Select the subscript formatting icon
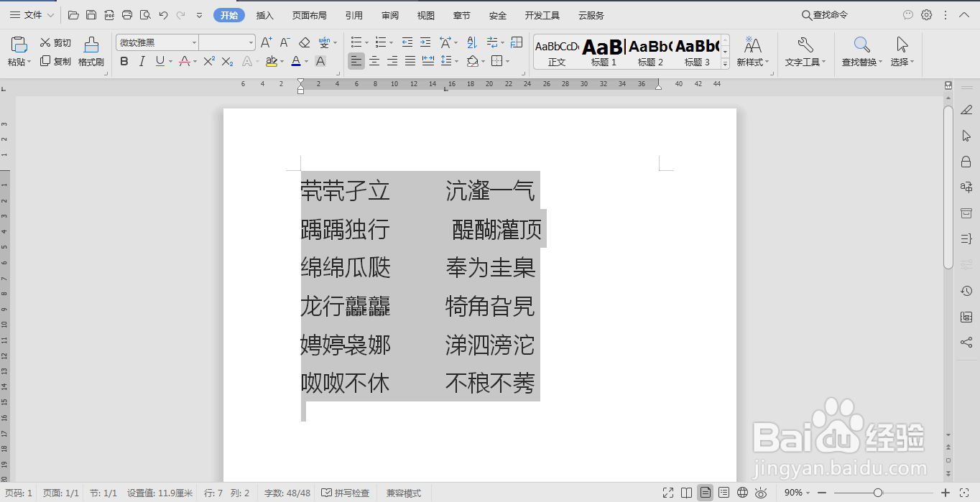The height and width of the screenshot is (502, 980). point(227,61)
